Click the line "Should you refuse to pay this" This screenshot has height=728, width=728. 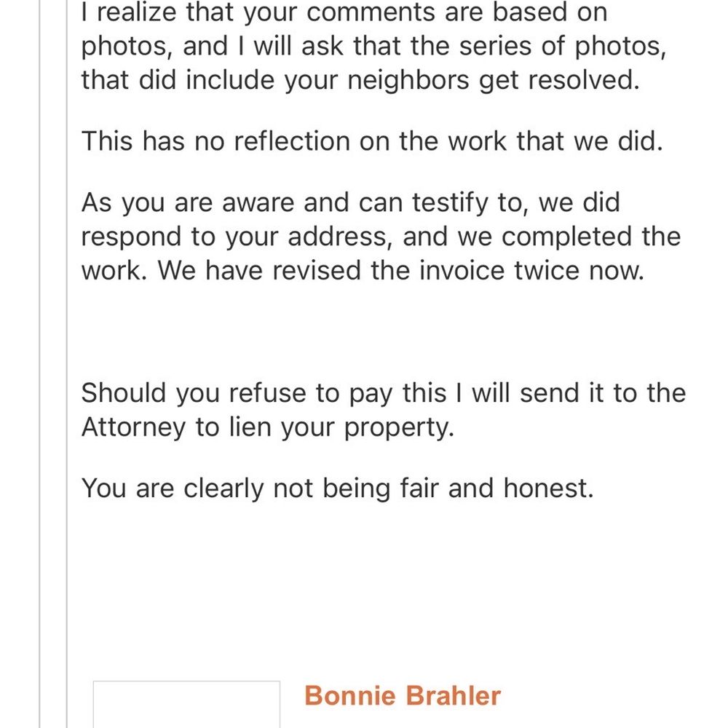point(384,393)
